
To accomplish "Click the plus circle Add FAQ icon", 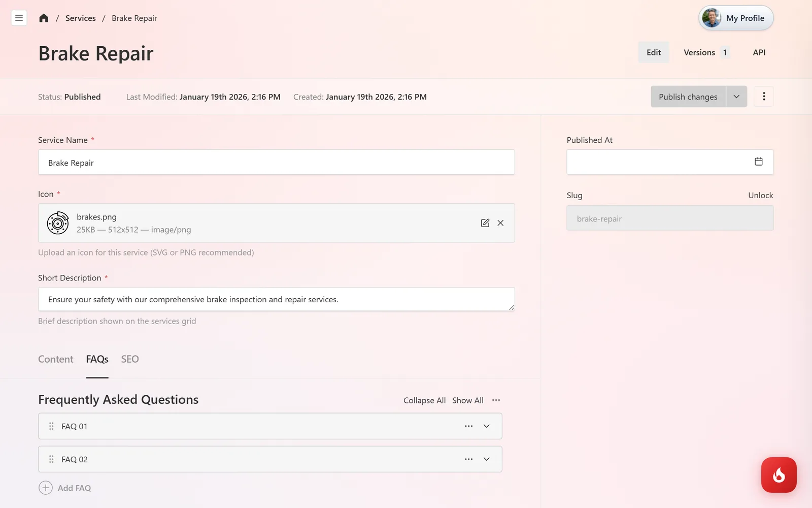I will click(x=46, y=488).
